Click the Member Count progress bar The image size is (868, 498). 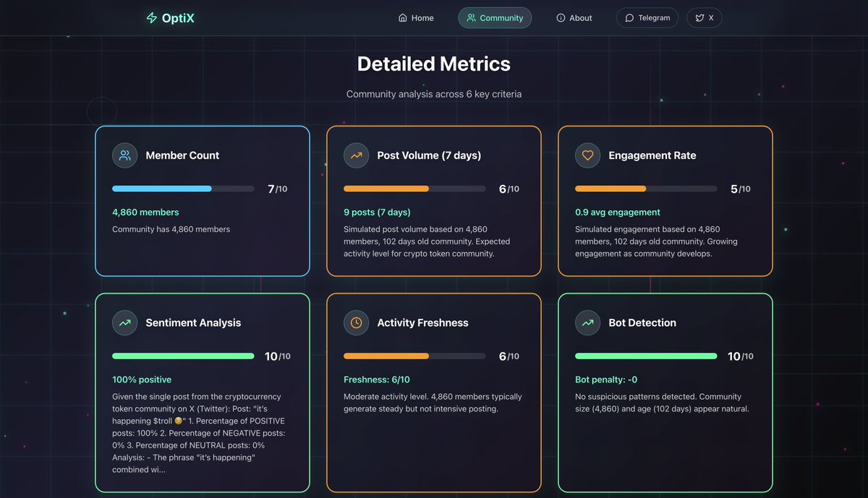pyautogui.click(x=183, y=189)
